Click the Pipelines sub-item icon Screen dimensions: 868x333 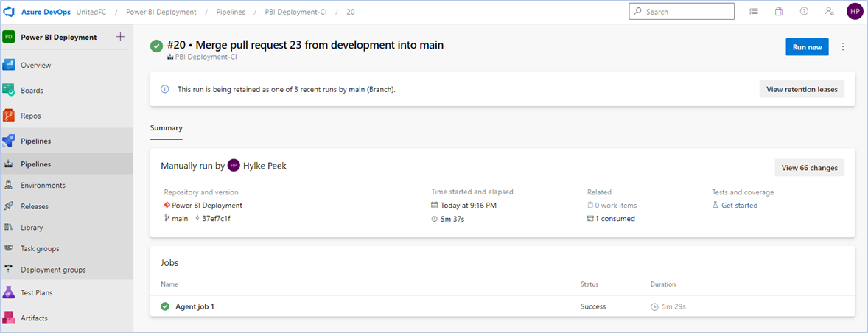[x=8, y=164]
